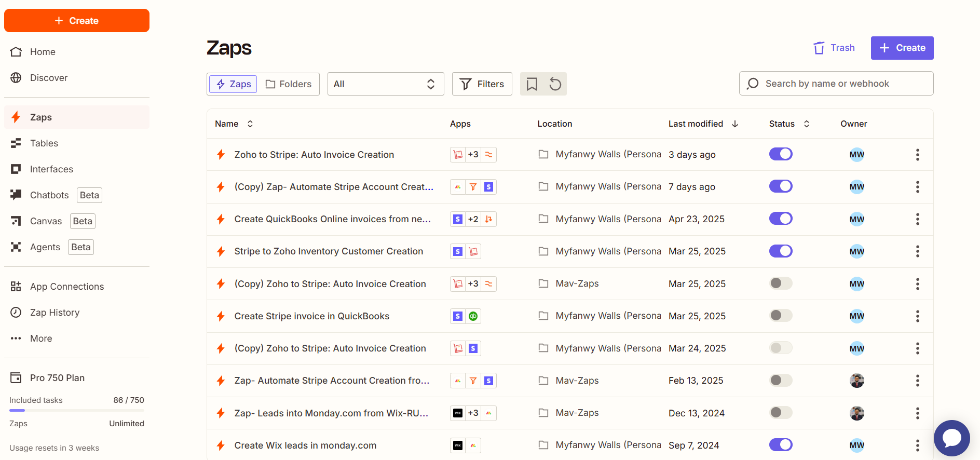Turn off Create Wix leads in monday.com zap

point(781,445)
